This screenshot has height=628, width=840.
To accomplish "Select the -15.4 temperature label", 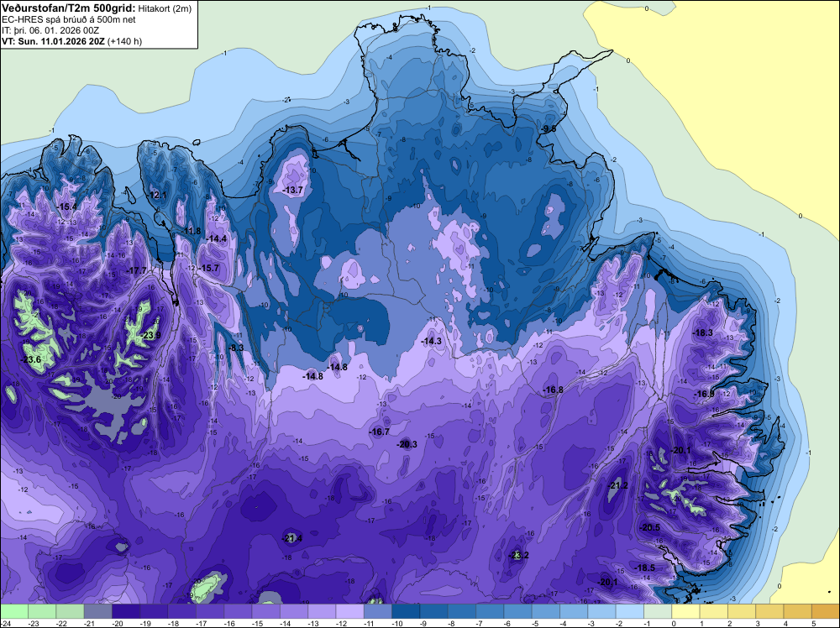I will coord(66,207).
